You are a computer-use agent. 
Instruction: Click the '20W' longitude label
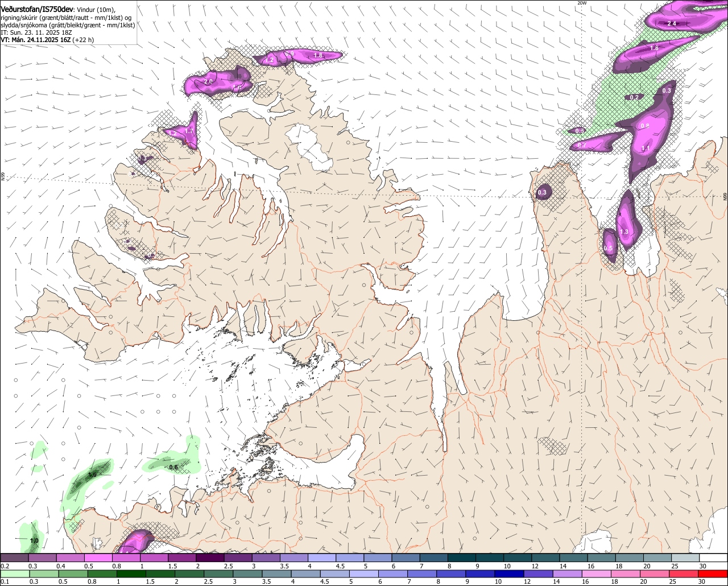click(x=581, y=3)
